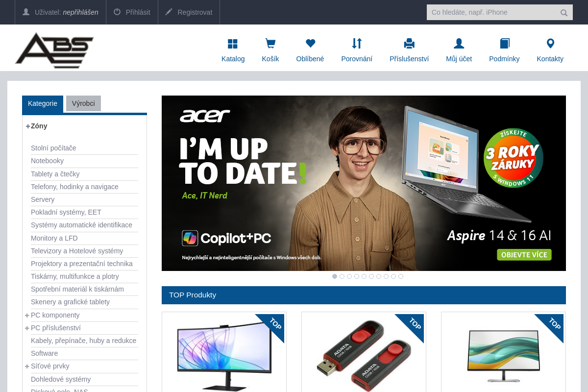Switch to the Kategorie tab

click(x=43, y=104)
